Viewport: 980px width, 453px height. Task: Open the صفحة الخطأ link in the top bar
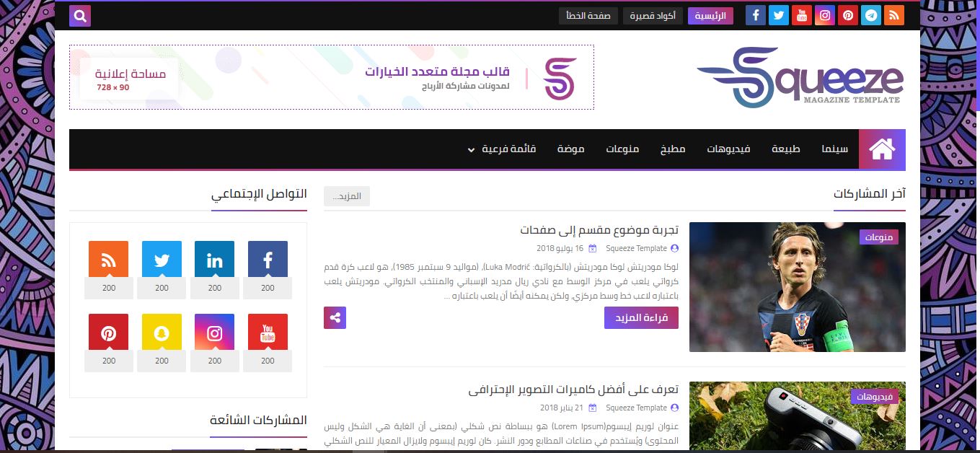click(x=588, y=15)
